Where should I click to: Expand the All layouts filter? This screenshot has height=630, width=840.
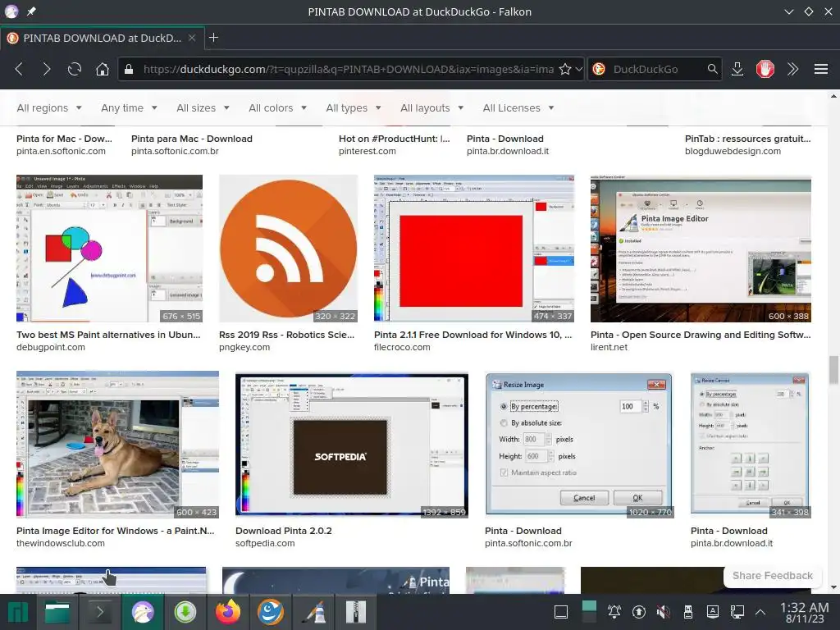click(431, 107)
